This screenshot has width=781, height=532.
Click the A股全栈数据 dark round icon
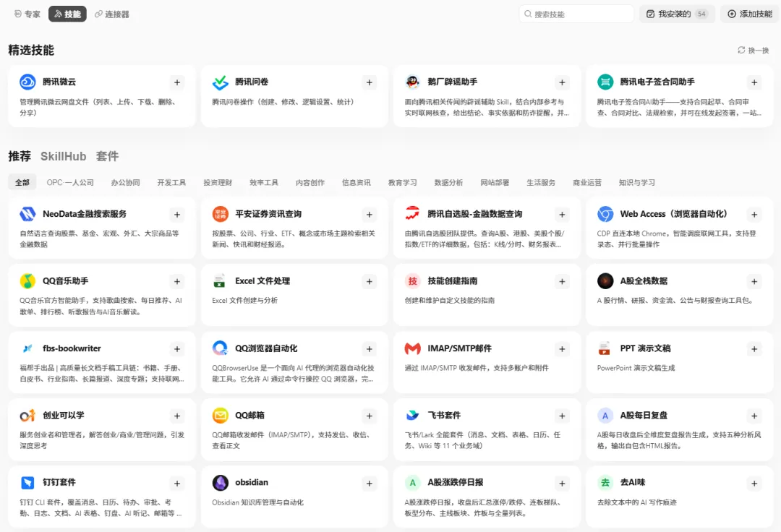[x=605, y=281]
